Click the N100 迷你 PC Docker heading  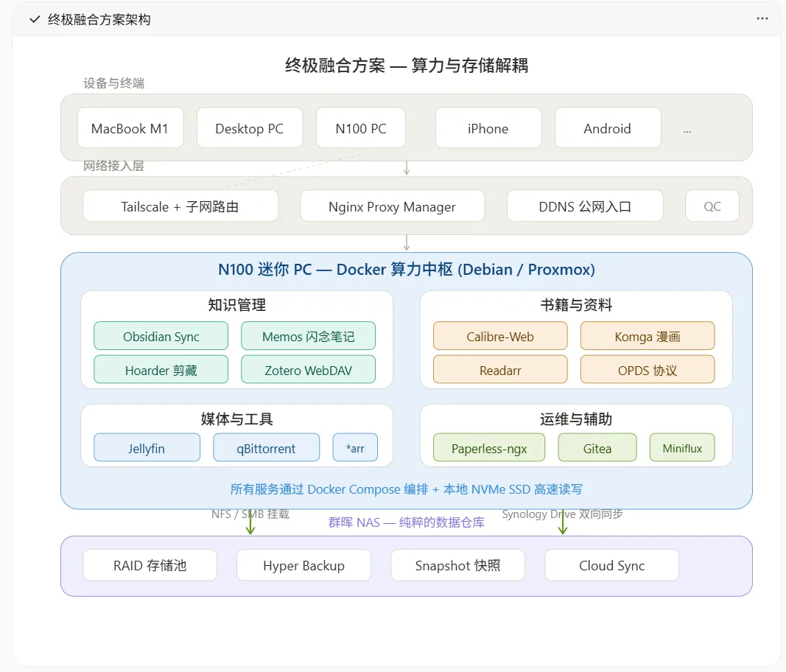point(407,269)
